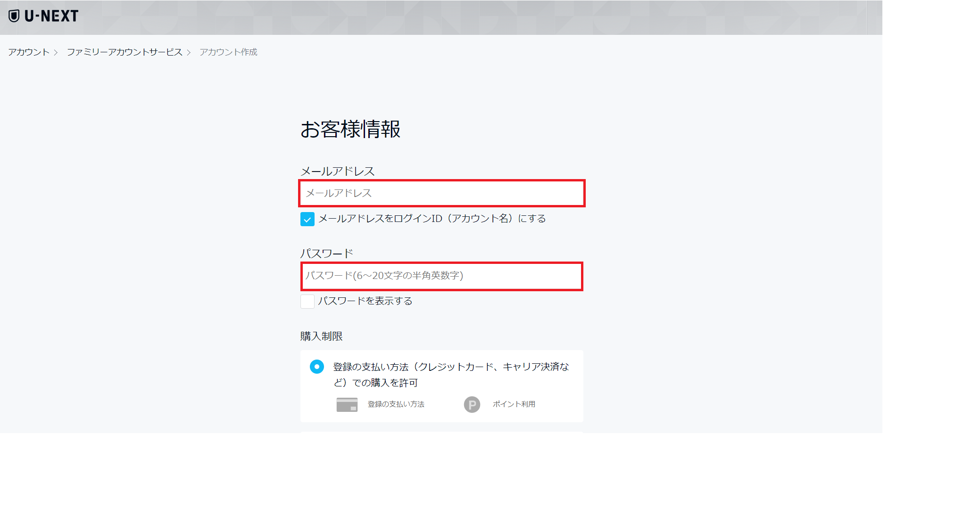
Task: Click the U-NEXT logo
Action: [x=43, y=16]
